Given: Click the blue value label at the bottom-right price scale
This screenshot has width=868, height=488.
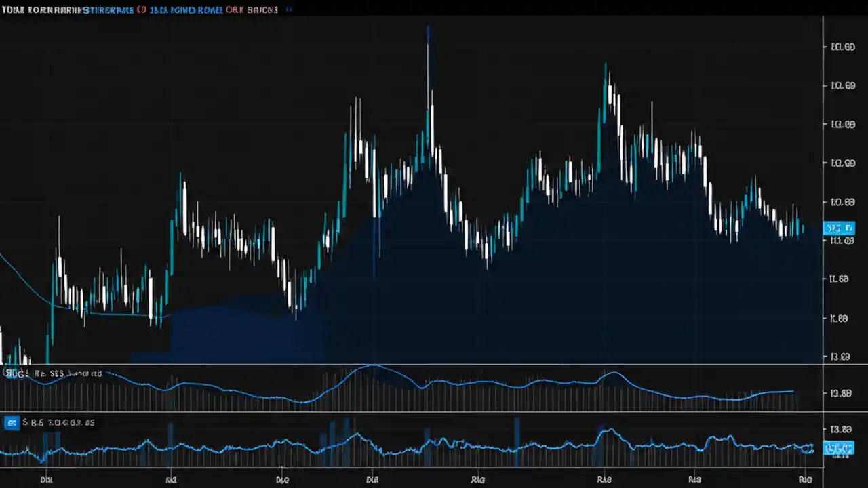Looking at the screenshot, I should point(840,448).
